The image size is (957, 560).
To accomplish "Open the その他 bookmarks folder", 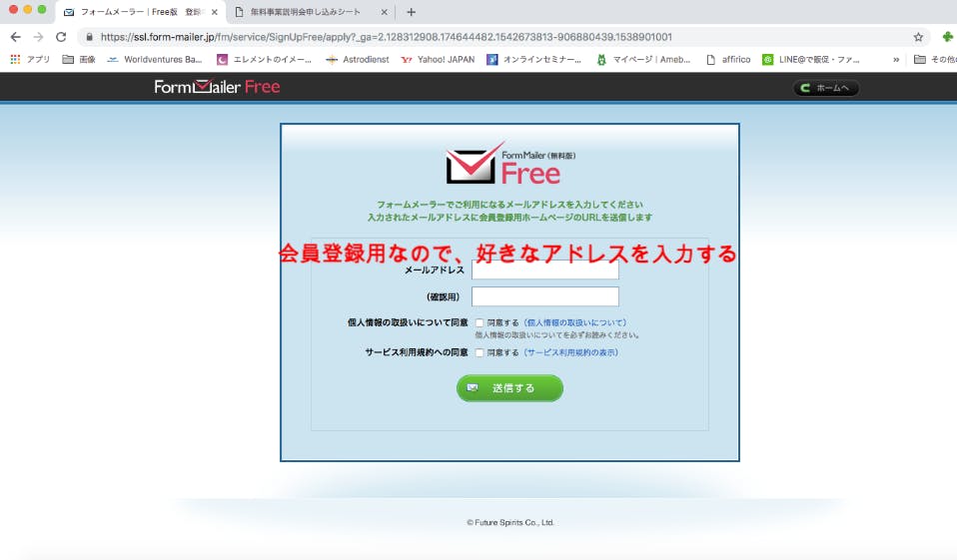I will 935,59.
